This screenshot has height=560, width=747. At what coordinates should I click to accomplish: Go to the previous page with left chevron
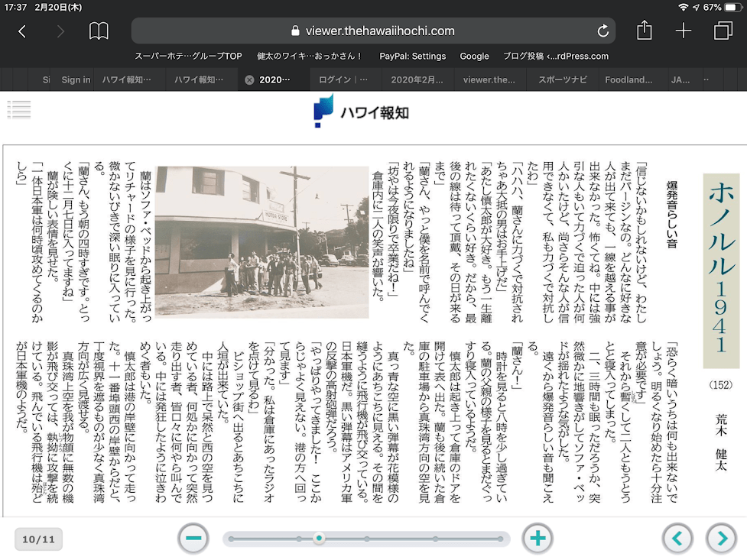click(677, 539)
